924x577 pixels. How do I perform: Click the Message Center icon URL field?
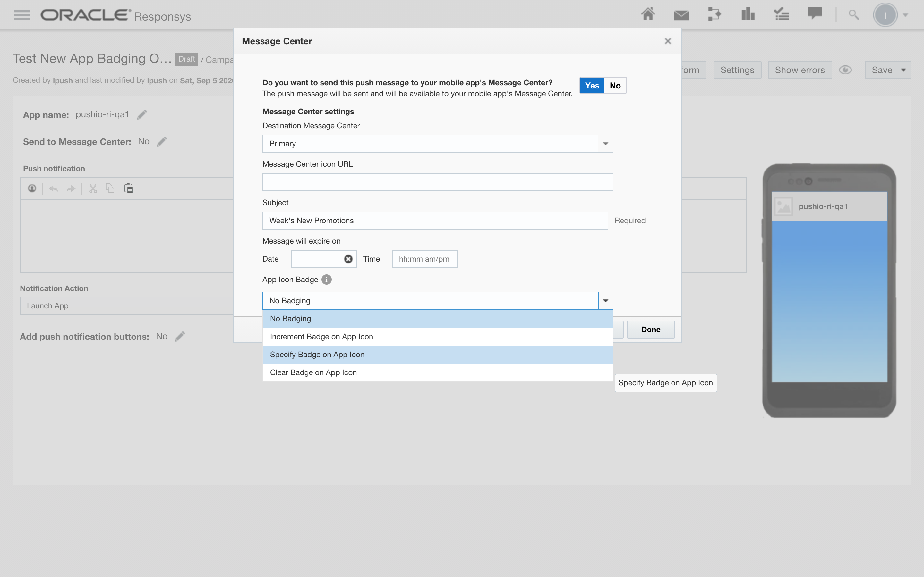(x=437, y=182)
